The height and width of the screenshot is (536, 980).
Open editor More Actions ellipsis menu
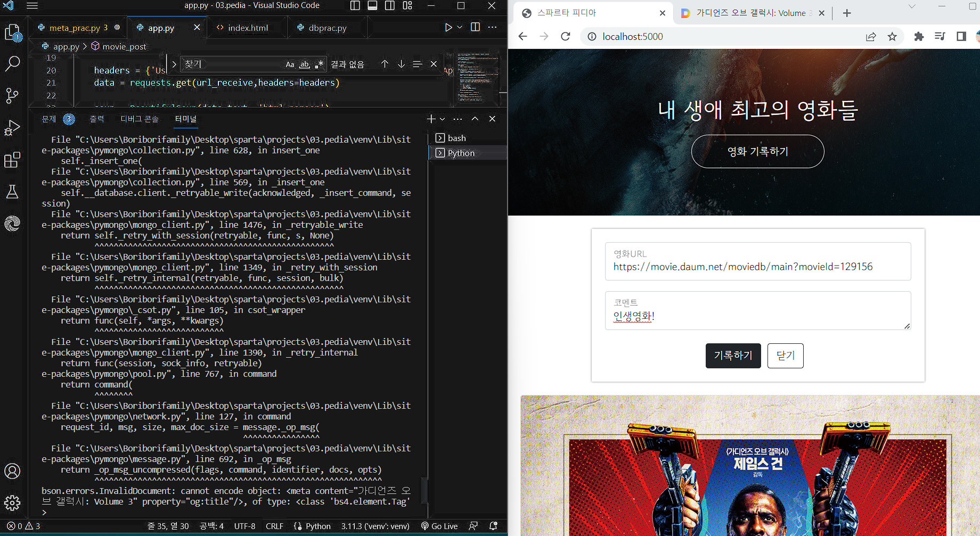pos(492,27)
